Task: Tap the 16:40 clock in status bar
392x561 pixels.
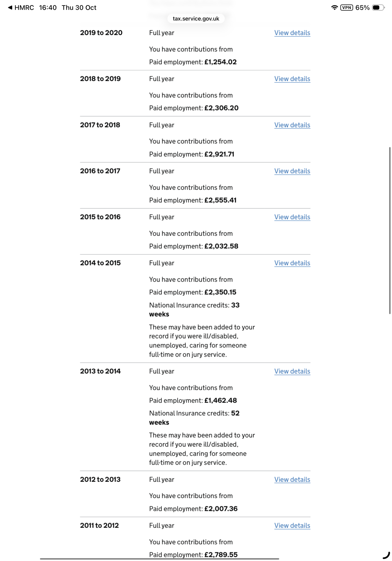Action: [x=48, y=8]
